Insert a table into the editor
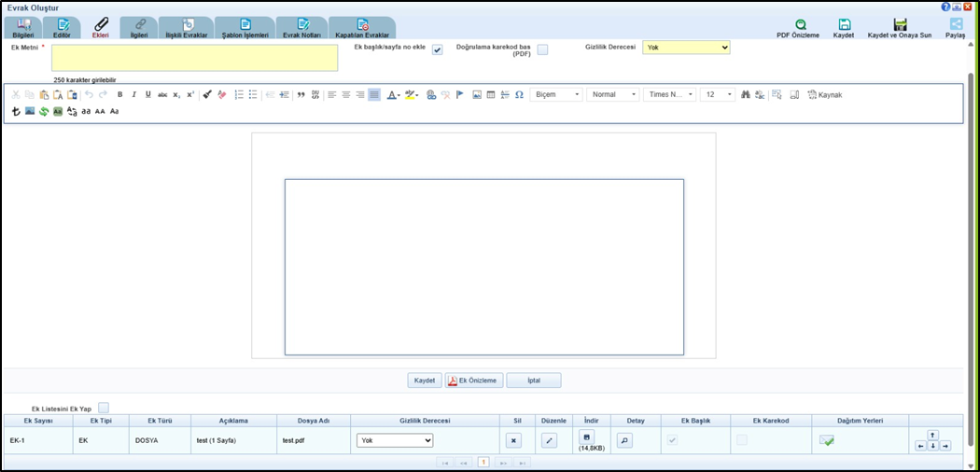The image size is (980, 472). pos(491,94)
